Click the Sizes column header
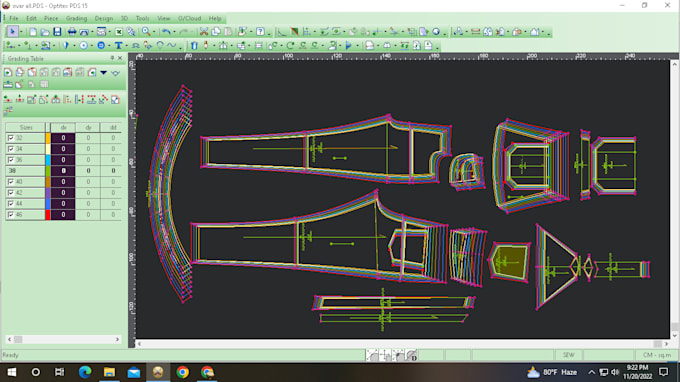 pos(26,127)
